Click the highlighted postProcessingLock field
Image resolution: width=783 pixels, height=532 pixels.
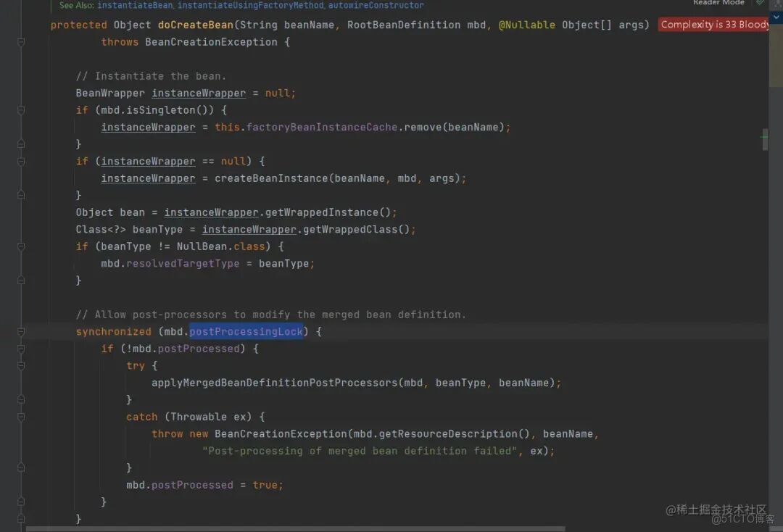[x=246, y=332]
